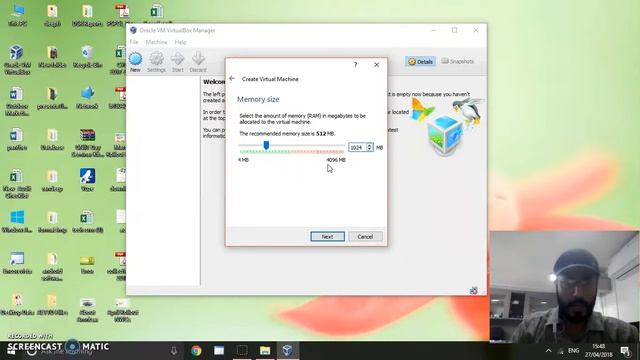Open the File menu in VirtualBox Manager

(134, 42)
